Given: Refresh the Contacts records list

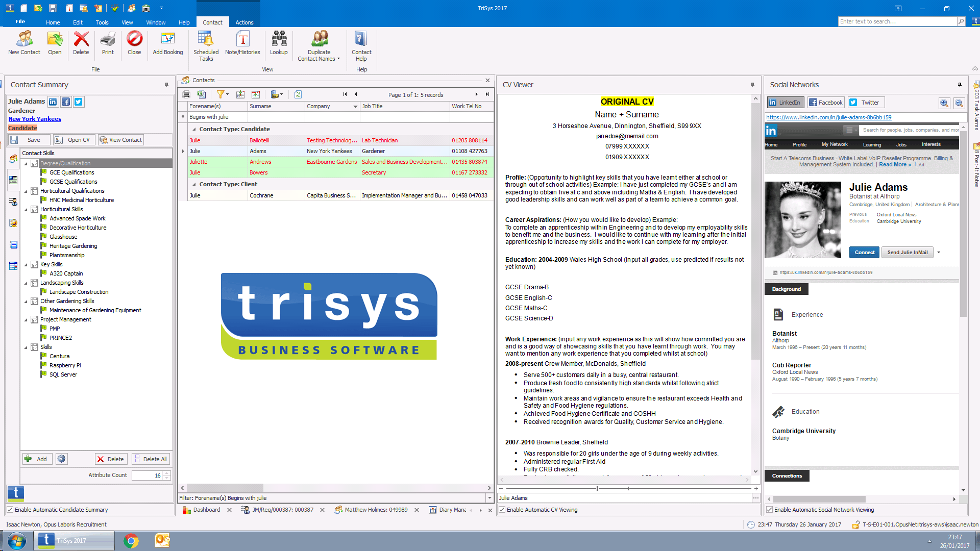Looking at the screenshot, I should click(298, 94).
